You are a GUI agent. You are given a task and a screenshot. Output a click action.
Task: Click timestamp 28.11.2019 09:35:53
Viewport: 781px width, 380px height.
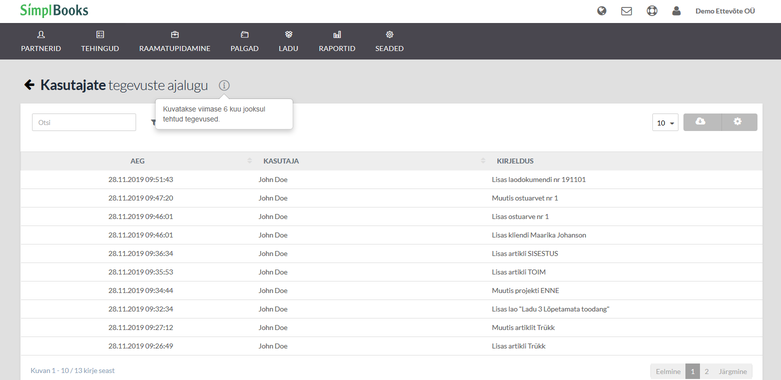click(x=140, y=272)
